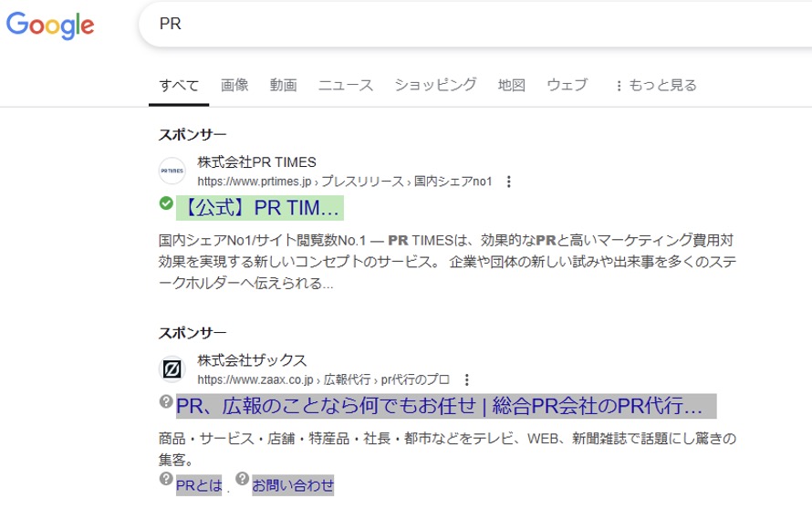812x509 pixels.
Task: Open the ショッピング tab
Action: [x=435, y=85]
